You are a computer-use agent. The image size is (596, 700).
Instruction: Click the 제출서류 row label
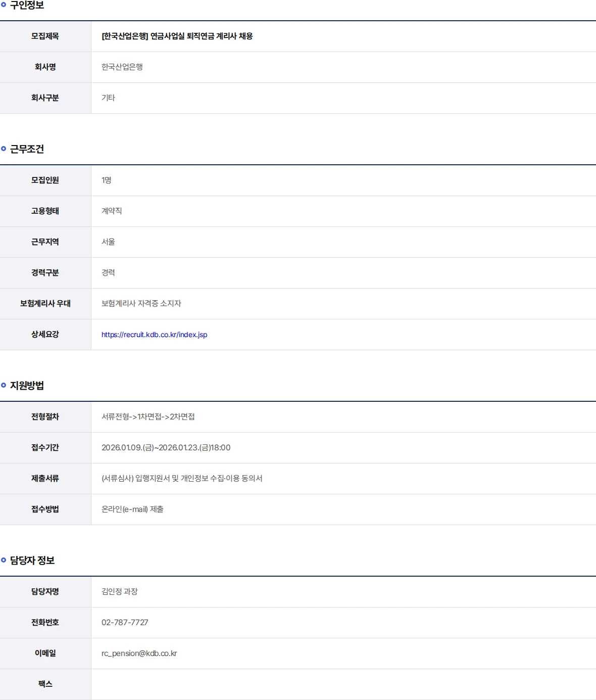(x=45, y=479)
